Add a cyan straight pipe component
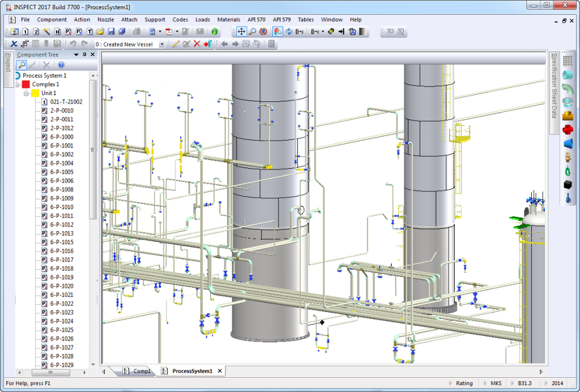The height and width of the screenshot is (392, 580). [x=567, y=75]
